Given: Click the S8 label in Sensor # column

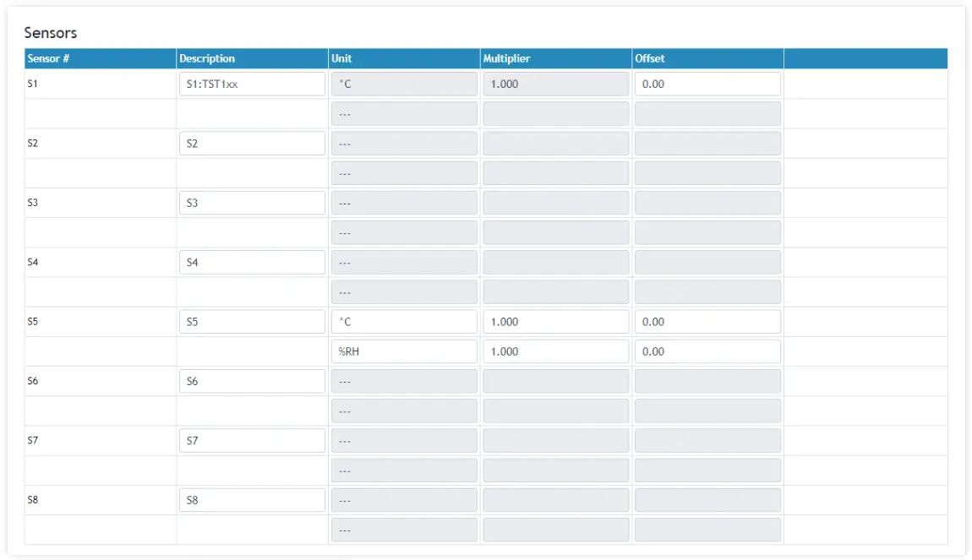Looking at the screenshot, I should [32, 499].
